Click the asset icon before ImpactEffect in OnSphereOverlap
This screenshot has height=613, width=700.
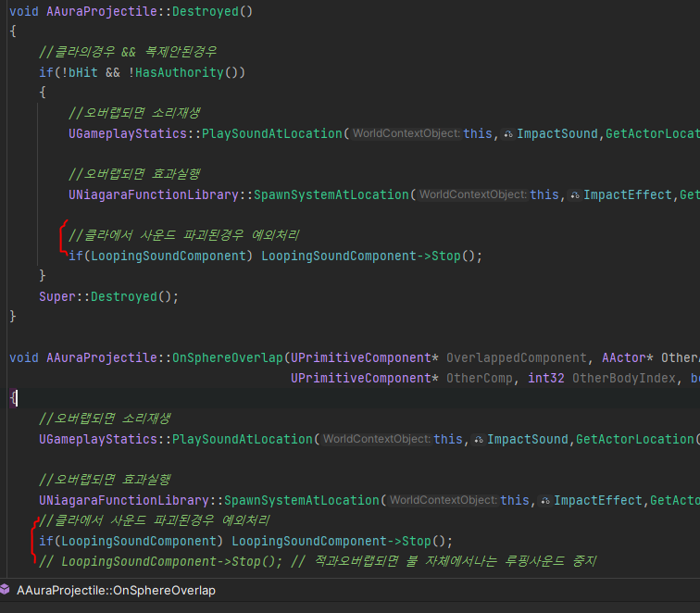tap(545, 500)
